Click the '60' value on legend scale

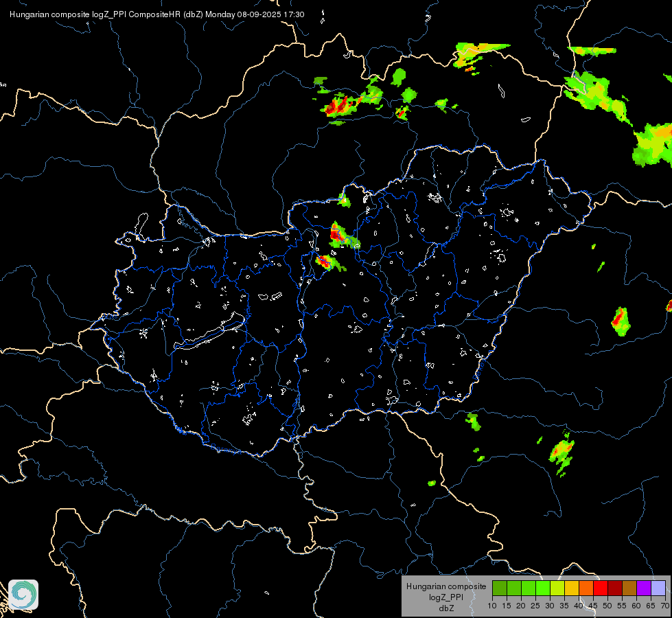point(636,606)
